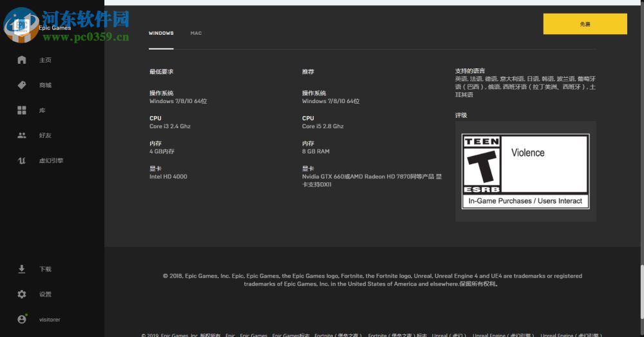Click the 支持的语言 heading
Viewport: 644px width, 337px height.
click(x=470, y=71)
